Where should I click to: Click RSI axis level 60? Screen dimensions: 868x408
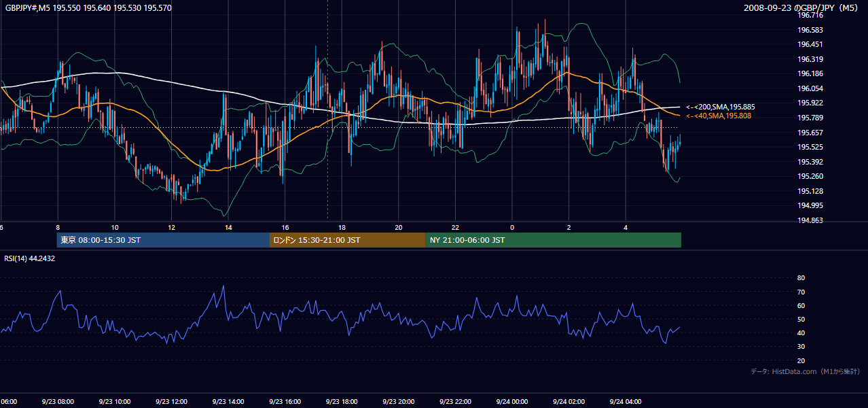point(801,305)
